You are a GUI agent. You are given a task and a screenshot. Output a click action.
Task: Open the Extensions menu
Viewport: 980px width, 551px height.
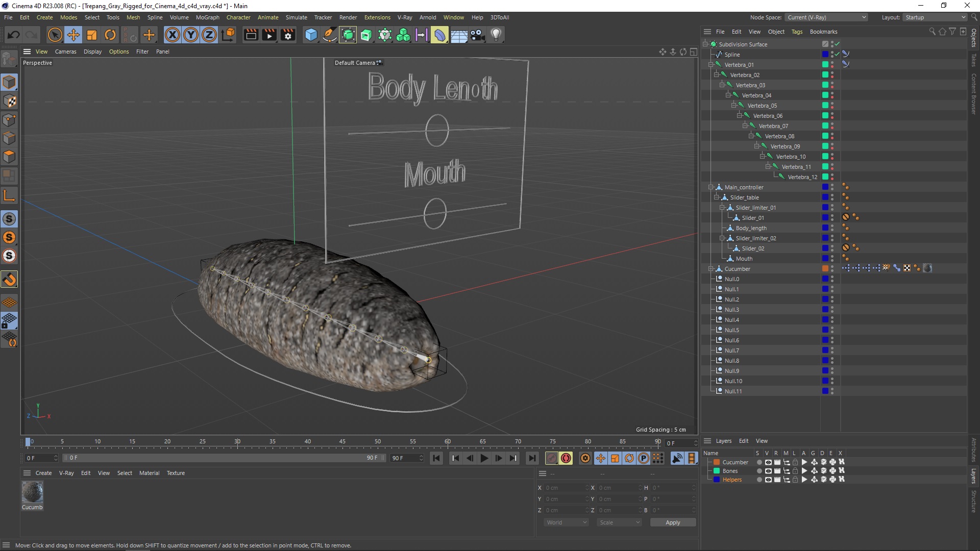point(376,17)
